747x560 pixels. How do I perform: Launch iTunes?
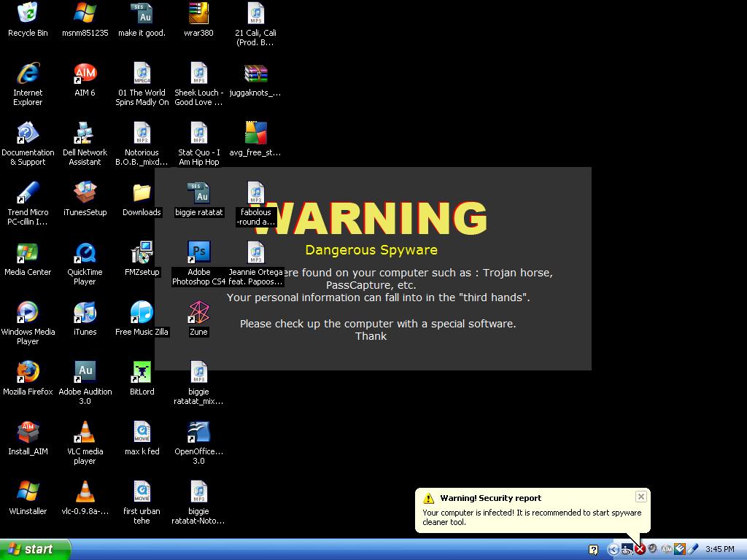click(x=85, y=312)
